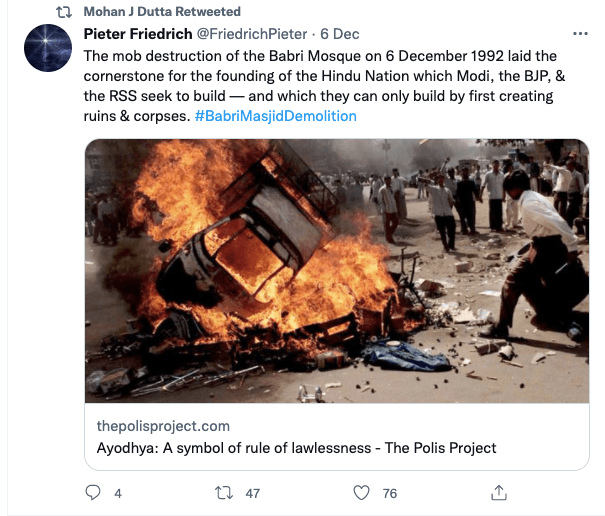Click the reply speech bubble icon

pos(93,492)
